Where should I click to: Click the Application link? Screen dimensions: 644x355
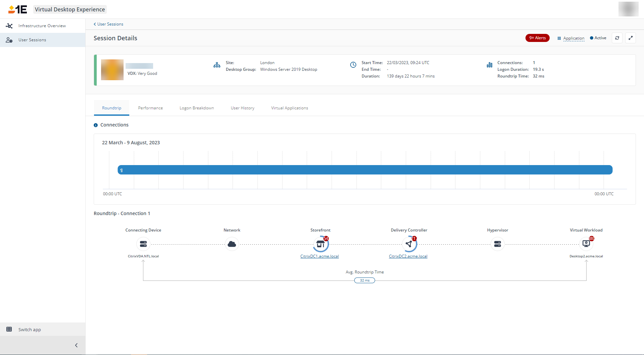tap(573, 38)
